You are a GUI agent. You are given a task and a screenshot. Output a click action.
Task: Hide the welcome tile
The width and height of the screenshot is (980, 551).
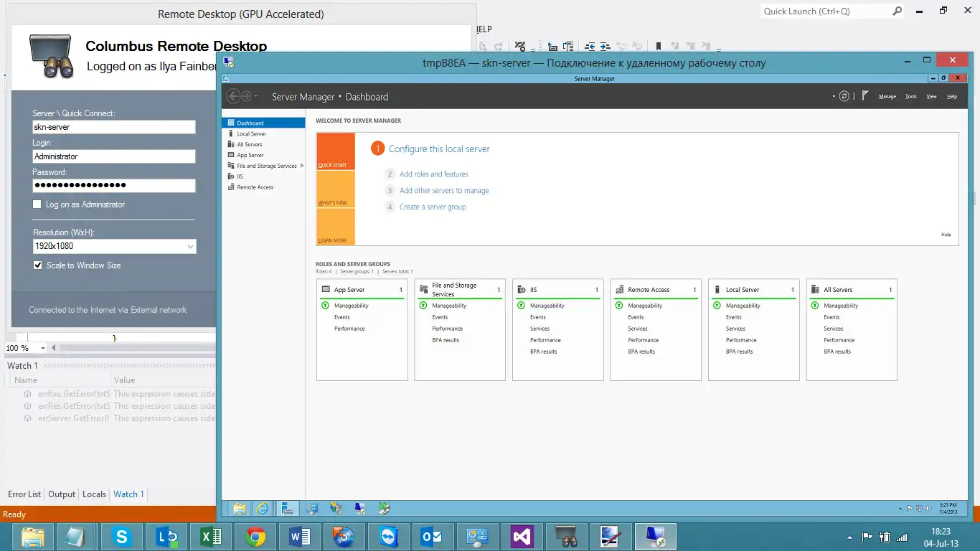[x=946, y=235]
